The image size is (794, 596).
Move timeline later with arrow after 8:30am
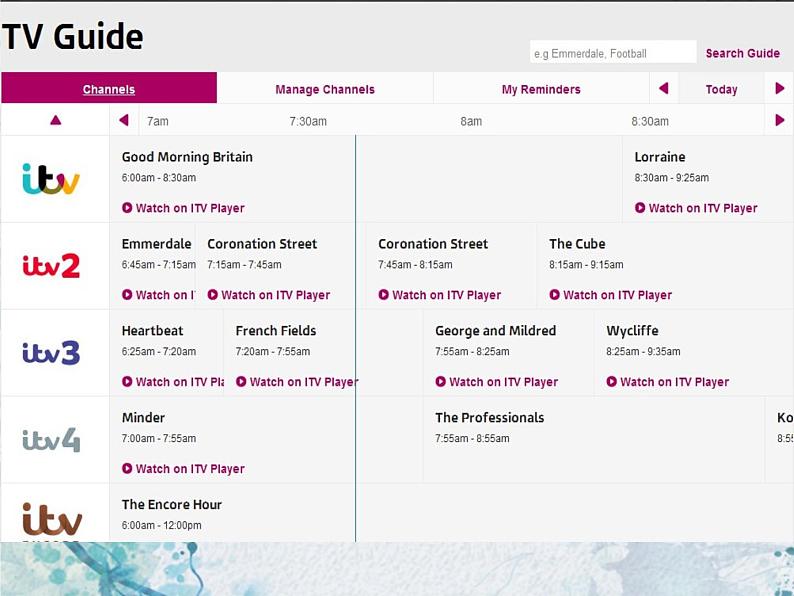779,120
